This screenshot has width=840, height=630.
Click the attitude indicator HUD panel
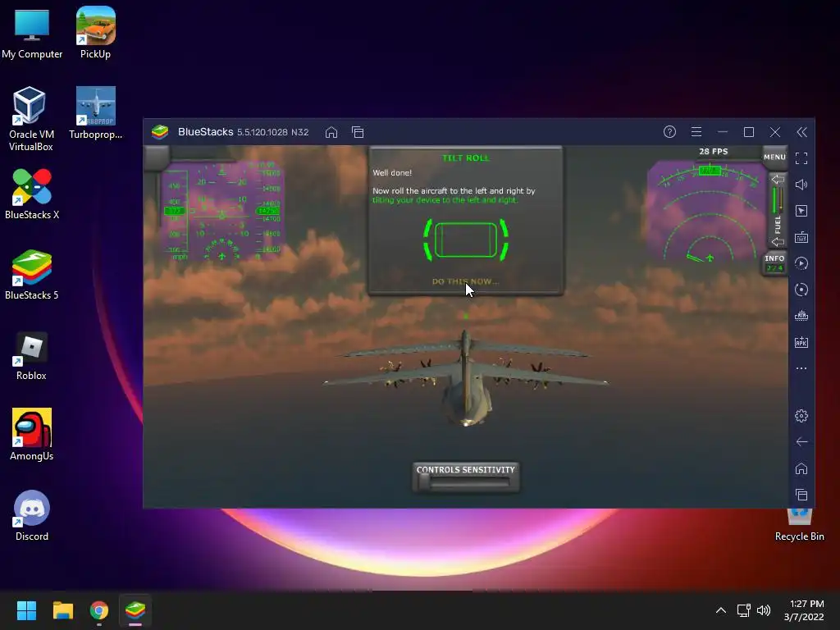[221, 211]
